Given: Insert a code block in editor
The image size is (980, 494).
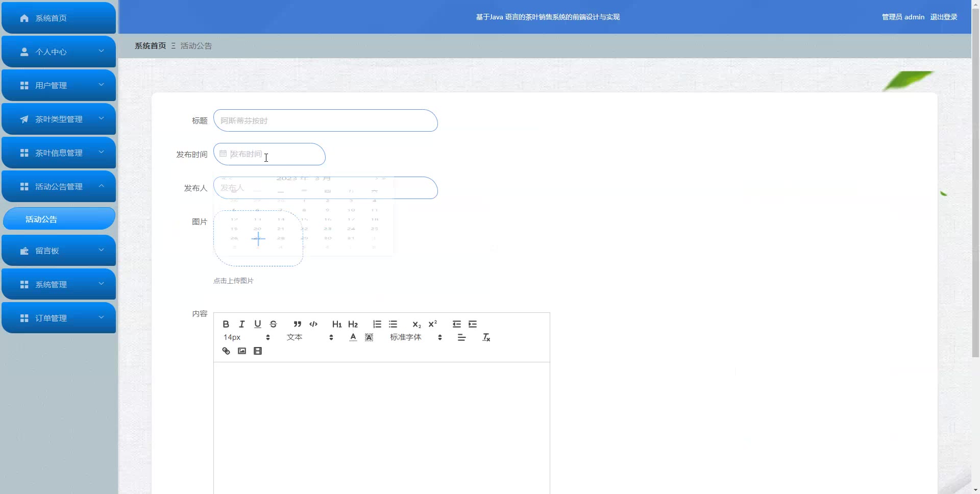Looking at the screenshot, I should coord(313,324).
